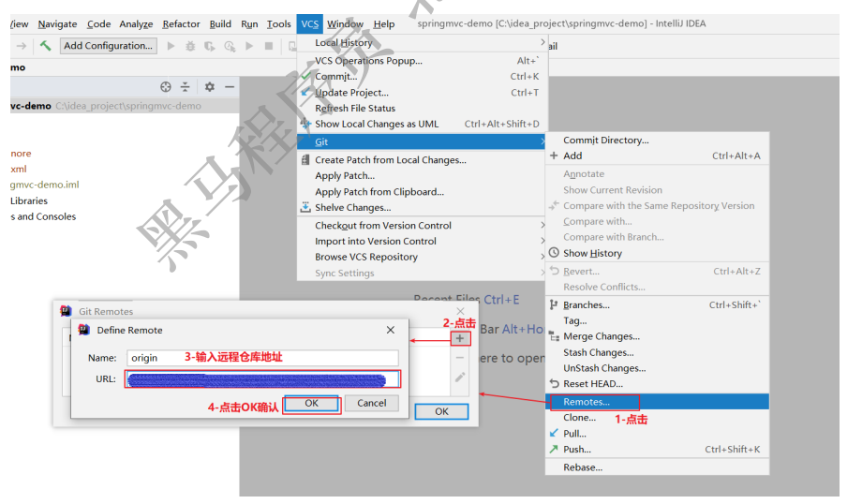
Task: Open the Help menu
Action: 384,23
